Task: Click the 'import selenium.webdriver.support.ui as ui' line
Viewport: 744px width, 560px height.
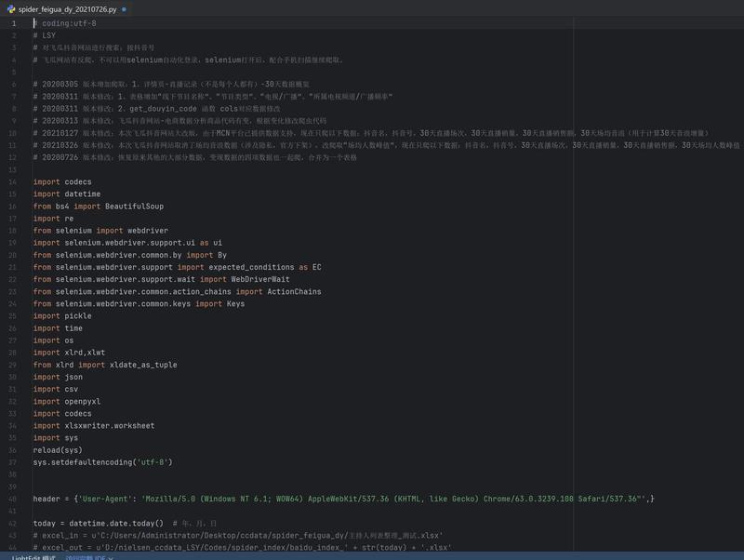Action: 127,243
